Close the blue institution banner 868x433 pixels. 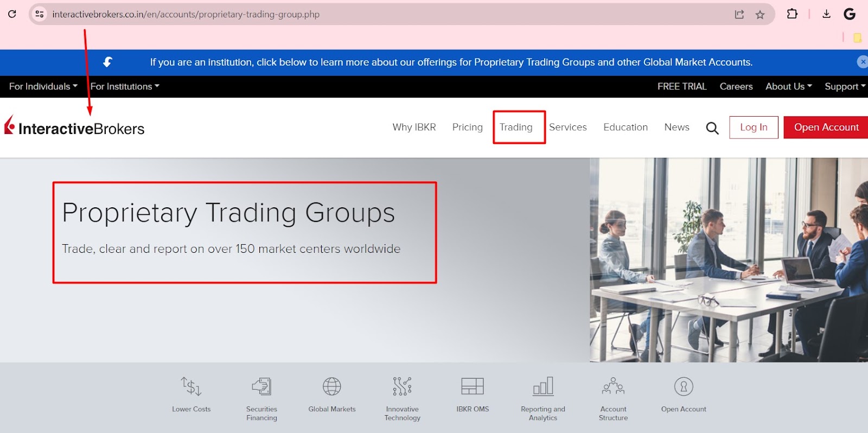(x=863, y=62)
